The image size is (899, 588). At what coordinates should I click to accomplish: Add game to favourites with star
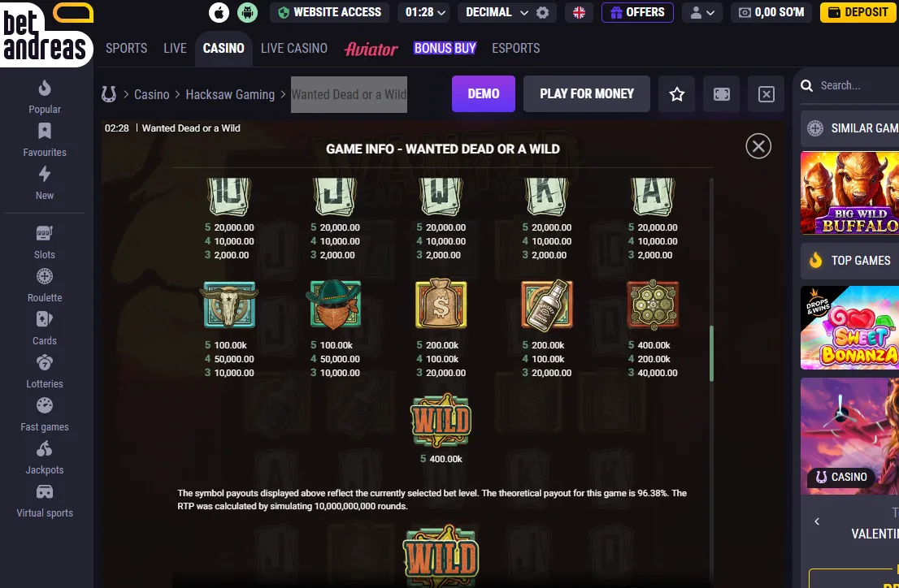[676, 94]
